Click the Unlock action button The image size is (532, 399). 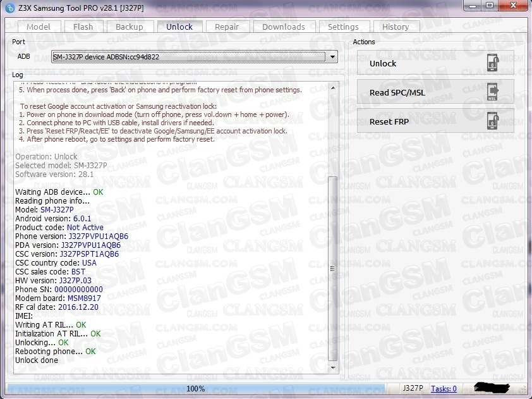(435, 63)
